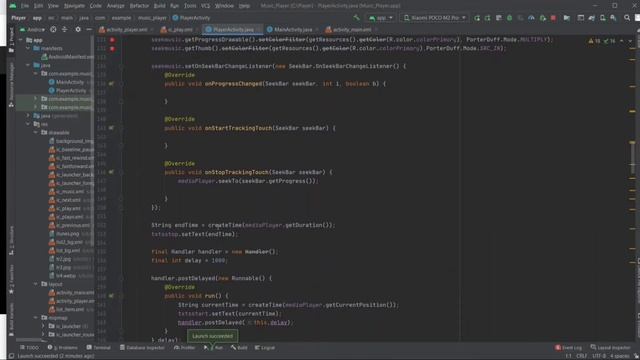
Task: Click the Make Project hammer icon
Action: click(357, 18)
